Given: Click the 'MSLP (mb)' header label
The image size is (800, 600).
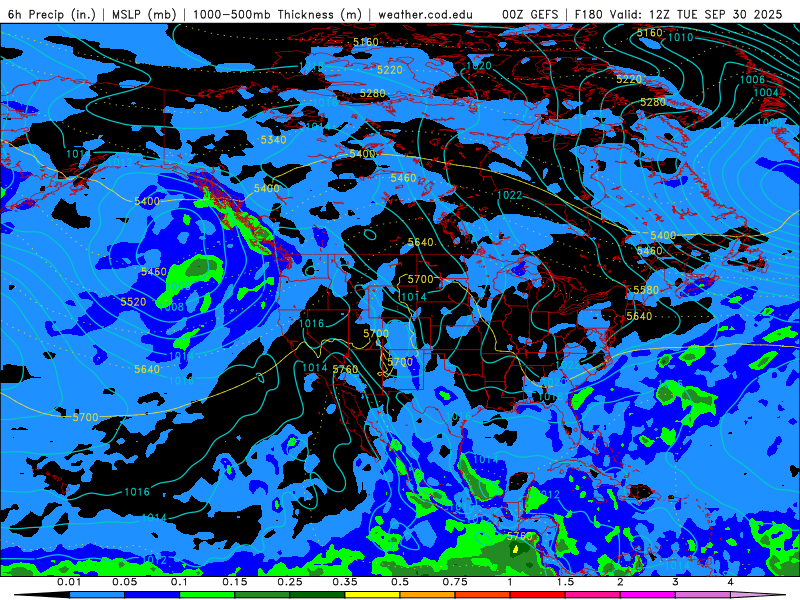Looking at the screenshot, I should click(144, 14).
